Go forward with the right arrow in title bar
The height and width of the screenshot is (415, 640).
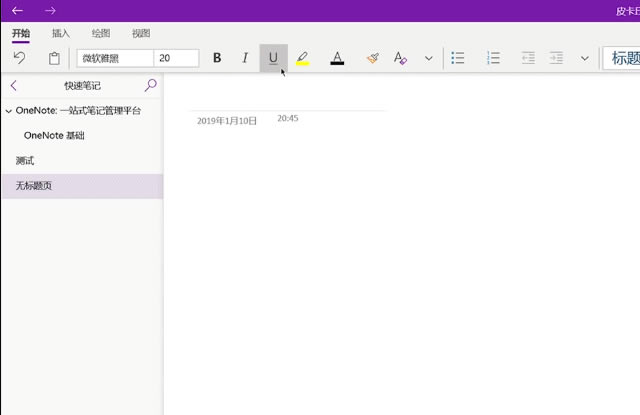(x=50, y=11)
